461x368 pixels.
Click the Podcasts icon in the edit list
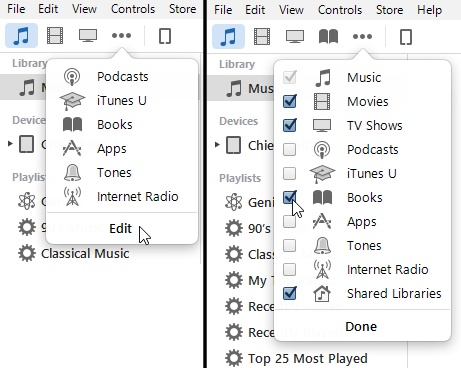tap(322, 150)
